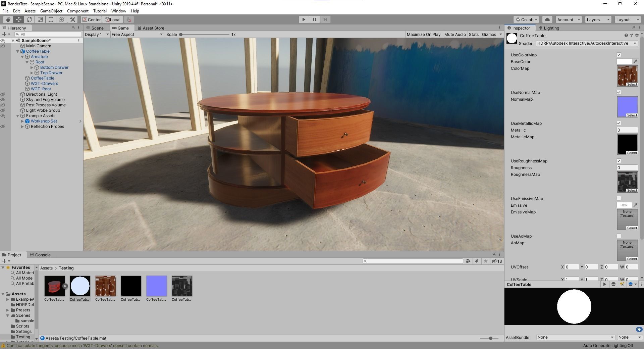Viewport: 644px width, 349px height.
Task: Open custom editor tools
Action: click(72, 19)
